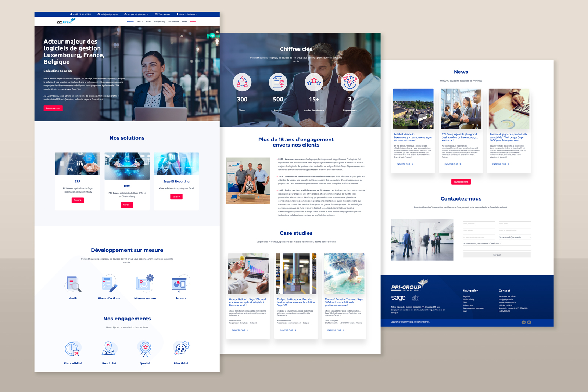Open the BI Reporting menu item

click(x=159, y=22)
